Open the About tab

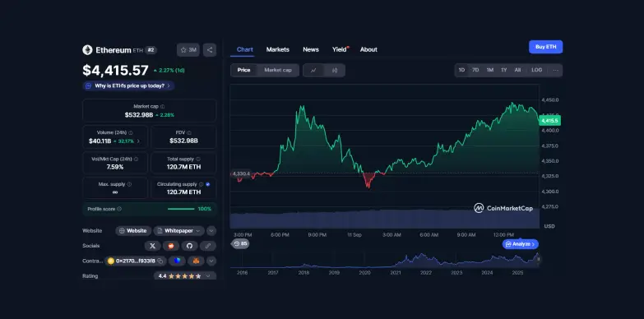coord(368,49)
